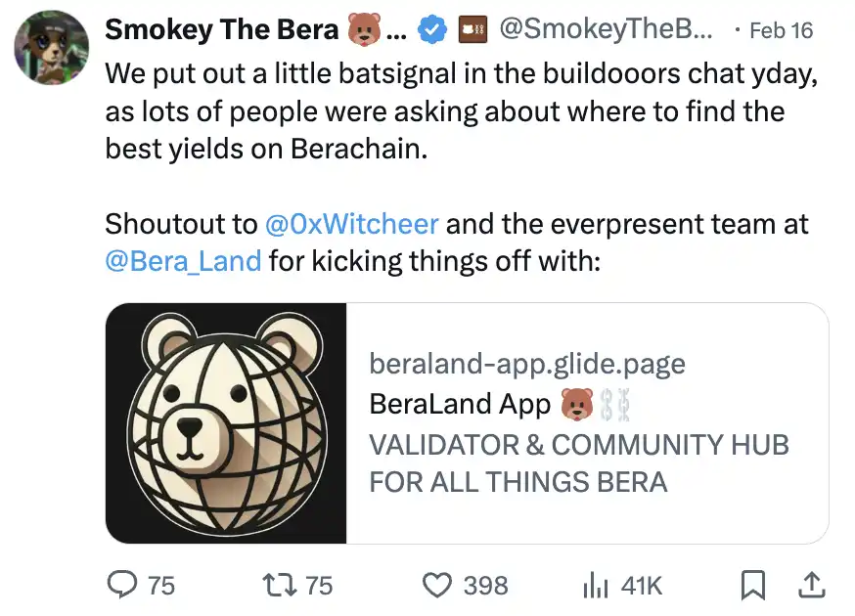The image size is (855, 616).
Task: Open the BeraLand globe bear thumbnail
Action: click(227, 423)
